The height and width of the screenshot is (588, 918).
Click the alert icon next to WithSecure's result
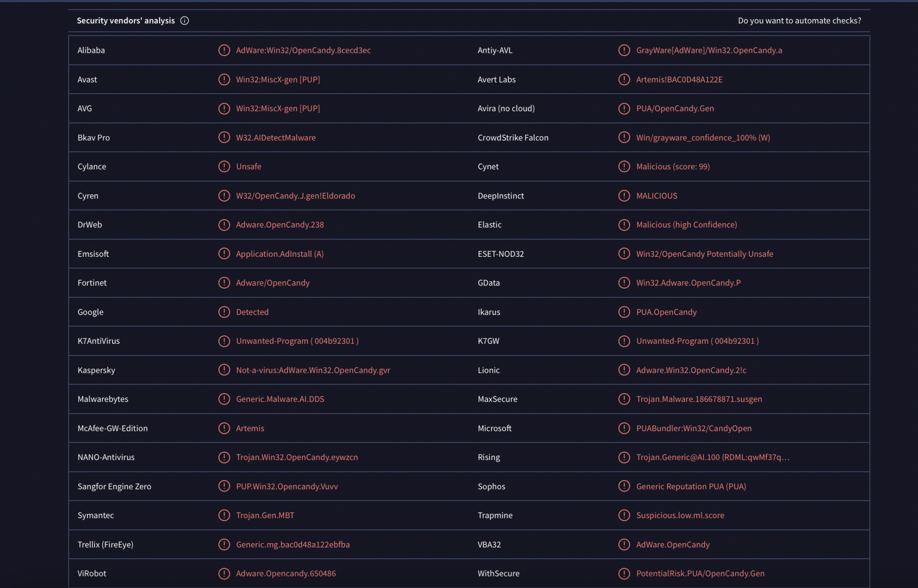[624, 573]
